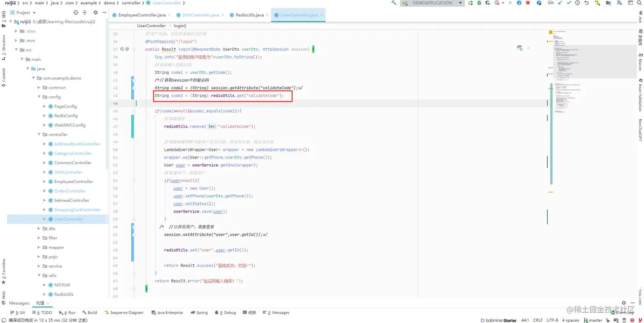
Task: Click the gutter run icon on line 37
Action: [x=122, y=49]
